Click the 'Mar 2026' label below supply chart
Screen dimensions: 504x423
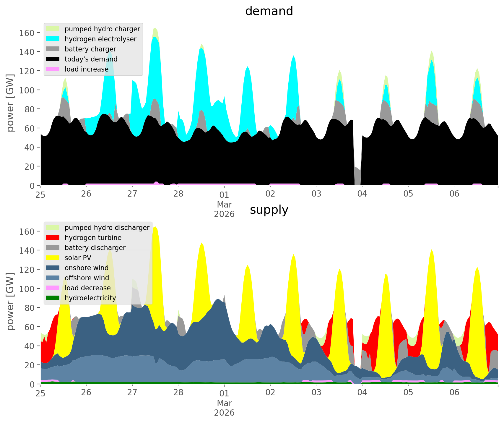224,408
